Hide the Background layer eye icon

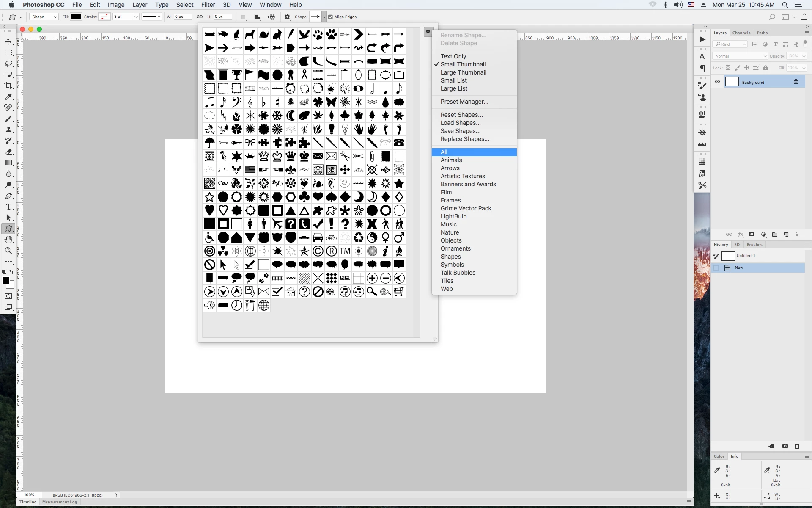click(717, 82)
